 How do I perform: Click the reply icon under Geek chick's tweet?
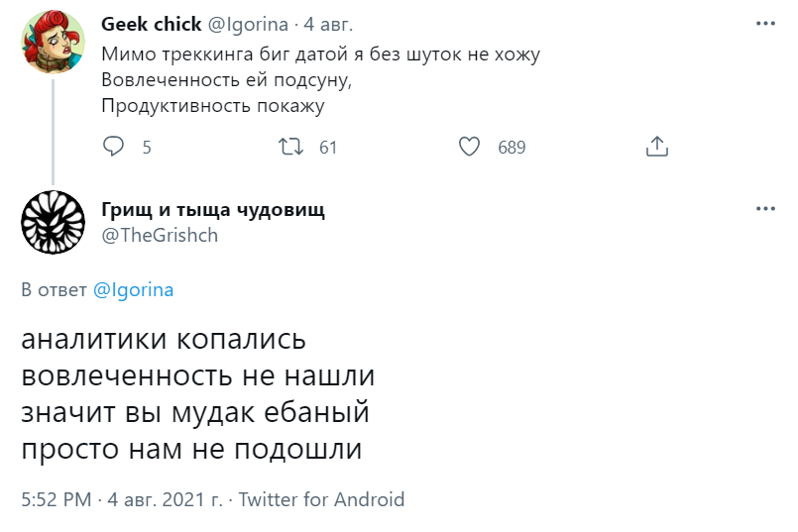(x=115, y=148)
